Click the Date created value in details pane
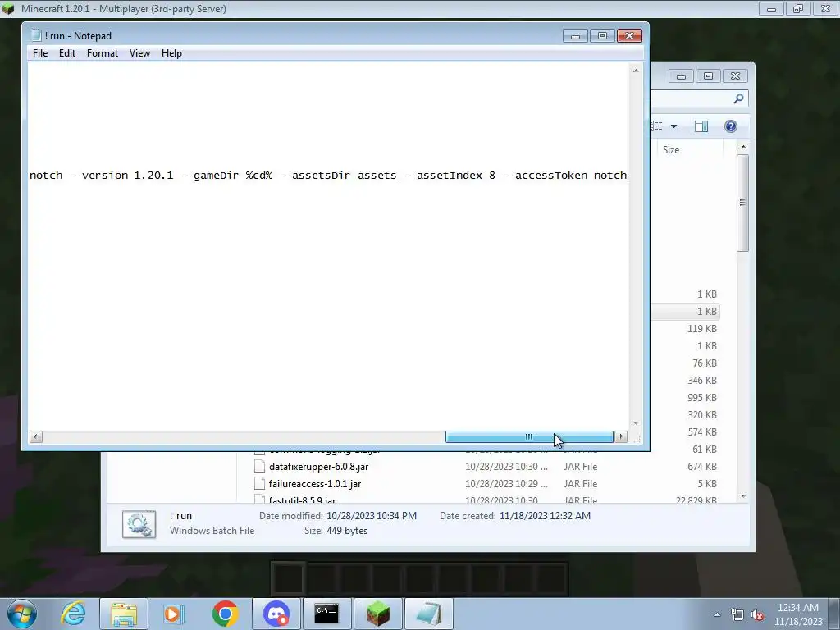The height and width of the screenshot is (630, 840). pos(545,516)
